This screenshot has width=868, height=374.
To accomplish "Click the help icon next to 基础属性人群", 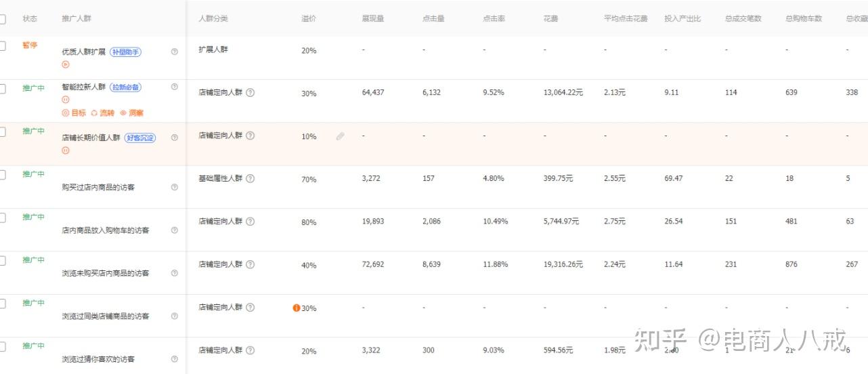I will click(250, 178).
